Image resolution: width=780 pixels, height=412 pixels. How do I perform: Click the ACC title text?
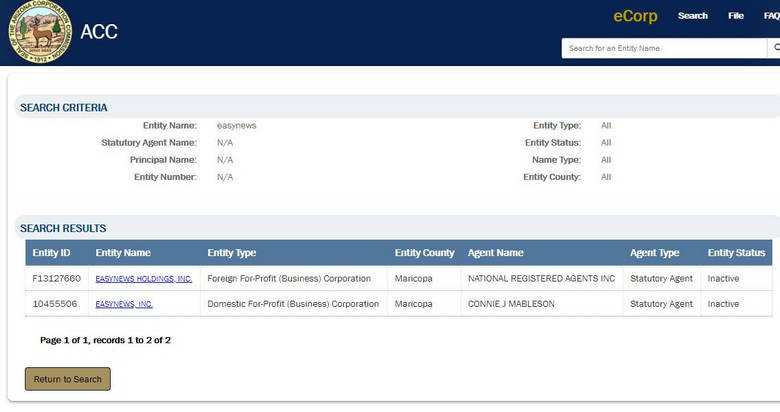pyautogui.click(x=99, y=32)
